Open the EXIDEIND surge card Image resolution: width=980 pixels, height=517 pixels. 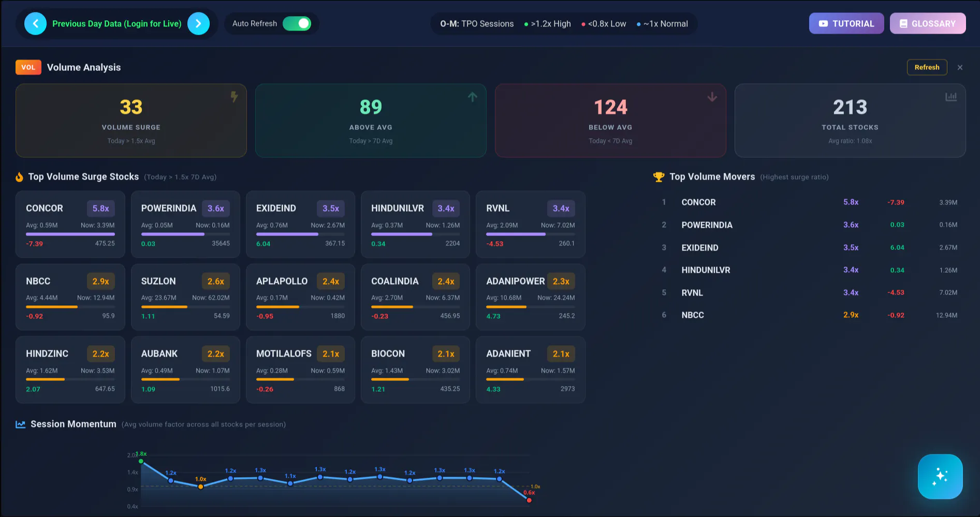click(x=300, y=224)
